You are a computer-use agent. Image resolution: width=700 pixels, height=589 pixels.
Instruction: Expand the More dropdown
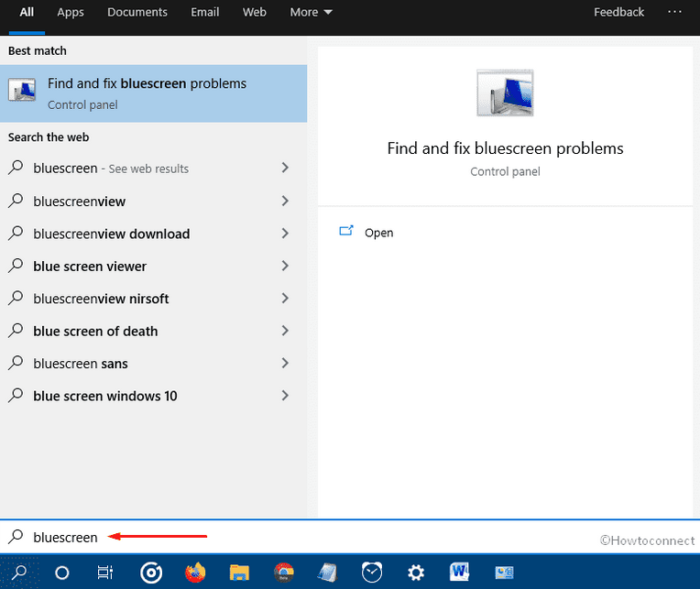311,13
